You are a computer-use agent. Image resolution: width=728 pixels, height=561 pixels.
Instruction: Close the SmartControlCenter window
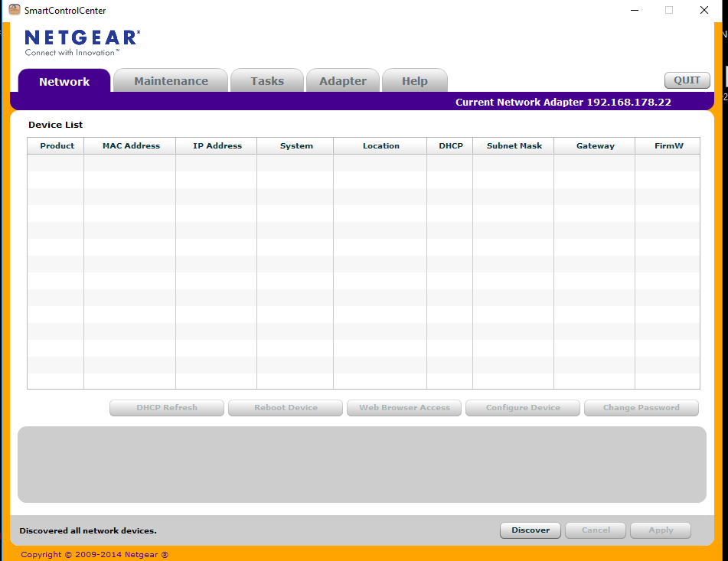tap(704, 10)
